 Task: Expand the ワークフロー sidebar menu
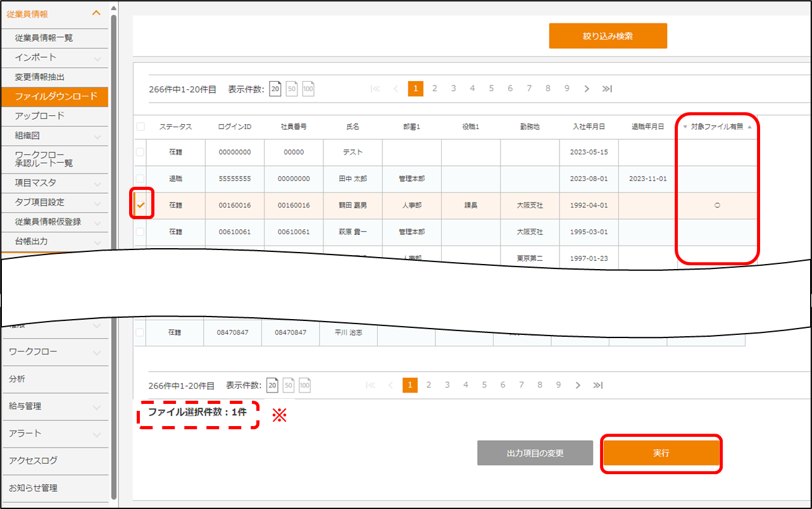click(x=97, y=352)
